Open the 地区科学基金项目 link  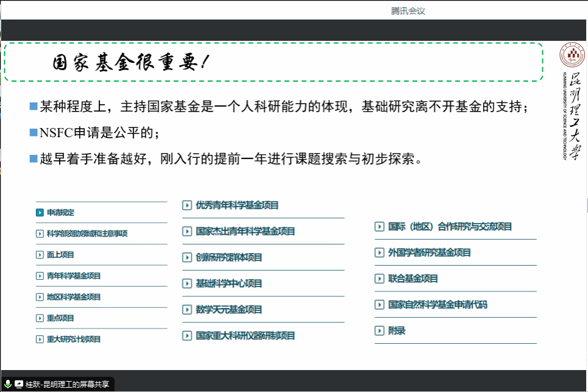[x=74, y=298]
